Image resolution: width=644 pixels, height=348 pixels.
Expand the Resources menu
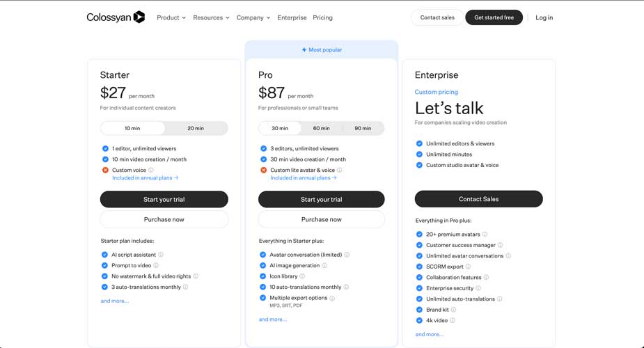pos(211,17)
